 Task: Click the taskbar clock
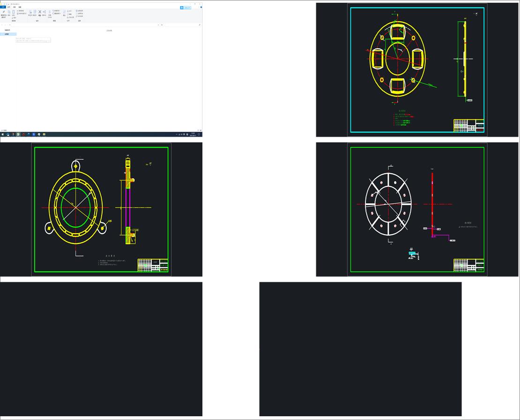click(x=193, y=134)
